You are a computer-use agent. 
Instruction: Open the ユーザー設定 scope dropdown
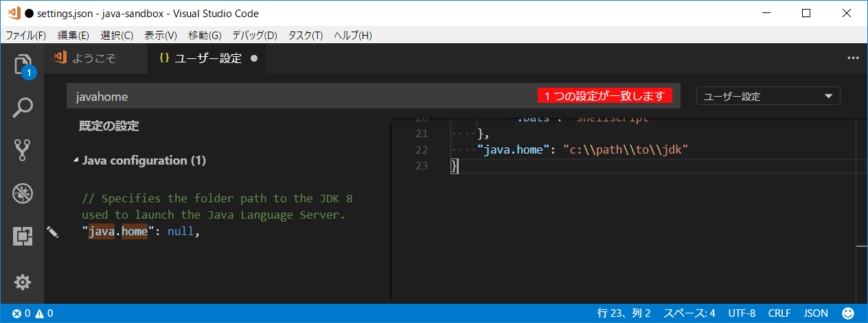coord(768,97)
